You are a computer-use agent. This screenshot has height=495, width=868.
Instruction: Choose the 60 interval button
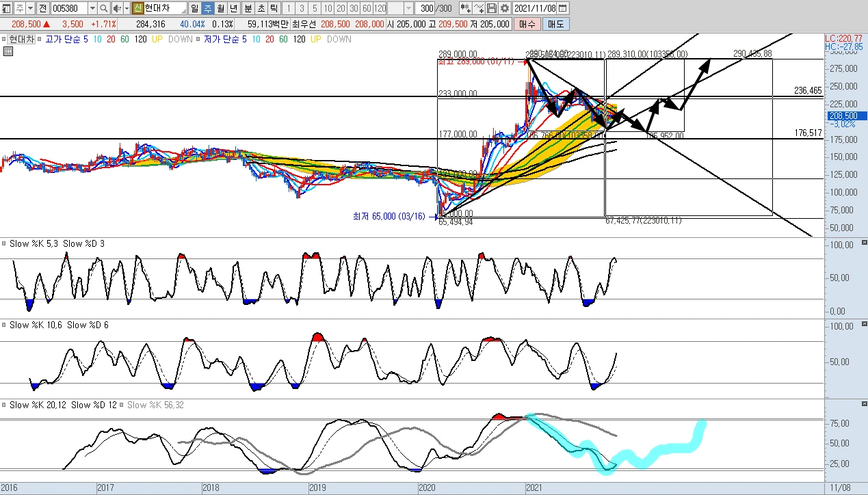367,8
